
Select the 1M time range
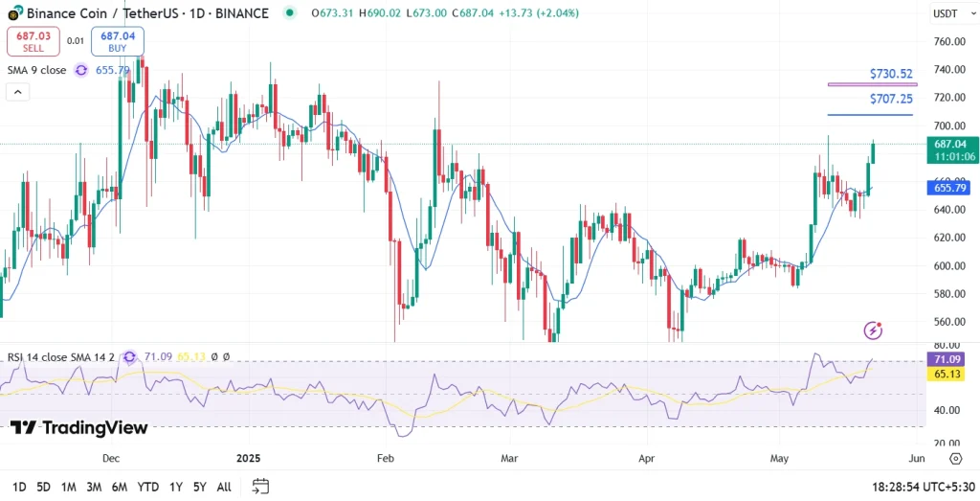tap(68, 487)
